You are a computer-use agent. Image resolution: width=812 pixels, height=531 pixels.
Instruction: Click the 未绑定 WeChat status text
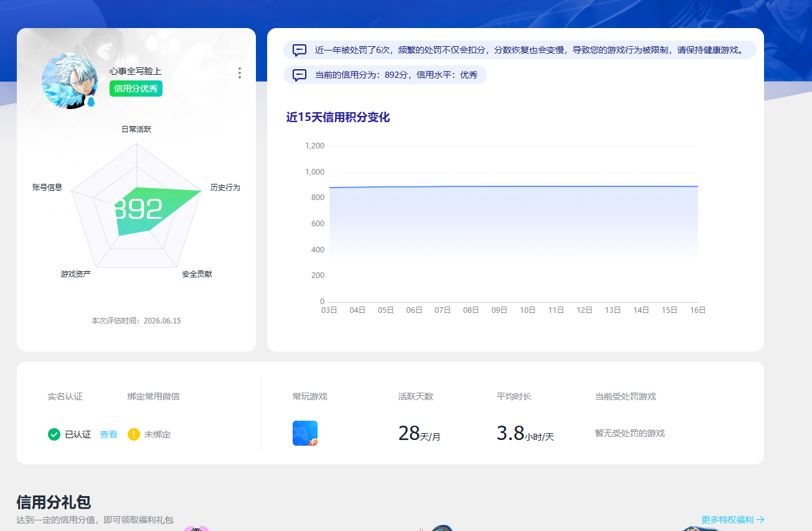coord(158,434)
